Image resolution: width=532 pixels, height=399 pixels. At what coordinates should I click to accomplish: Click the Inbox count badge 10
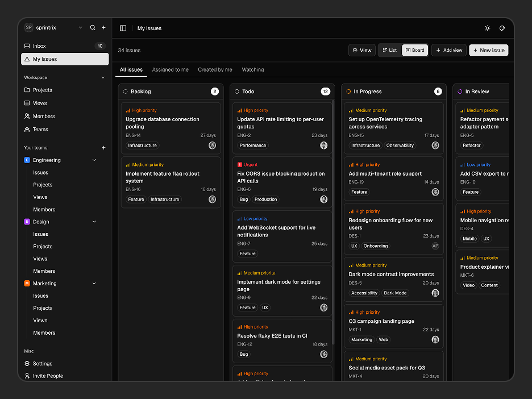[x=100, y=46]
